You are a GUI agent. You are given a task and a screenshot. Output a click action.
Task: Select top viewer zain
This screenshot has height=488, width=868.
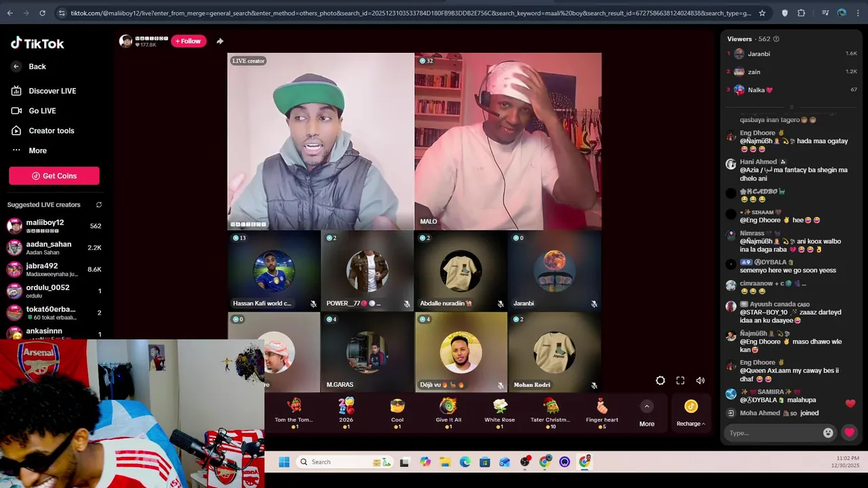click(x=791, y=71)
